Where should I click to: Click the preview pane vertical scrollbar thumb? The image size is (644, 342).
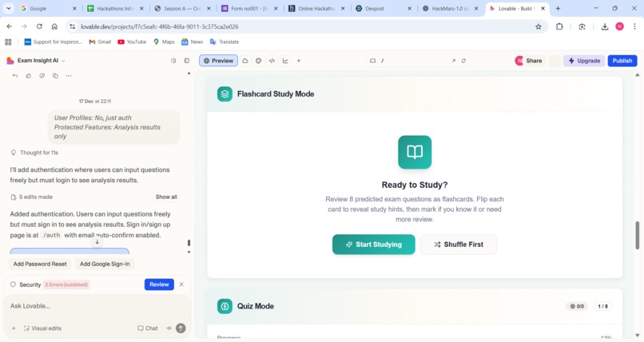(x=637, y=235)
